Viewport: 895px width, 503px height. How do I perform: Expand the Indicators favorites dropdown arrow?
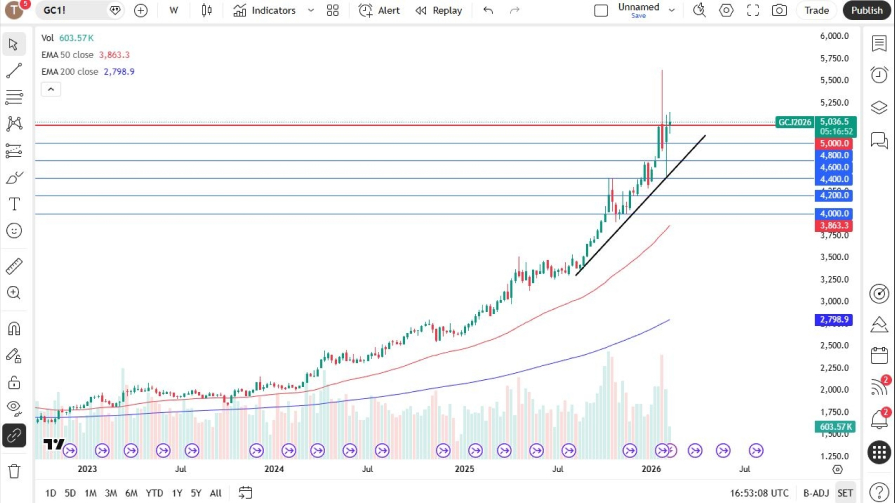click(x=310, y=10)
